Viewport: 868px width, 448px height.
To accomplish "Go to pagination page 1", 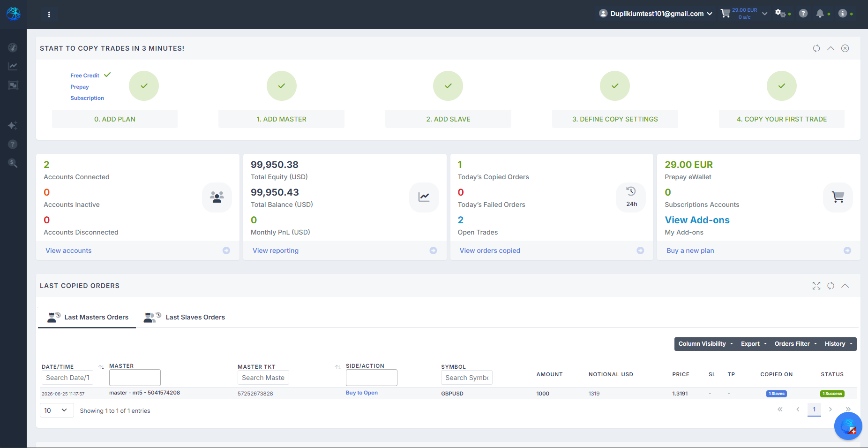I will pos(814,410).
